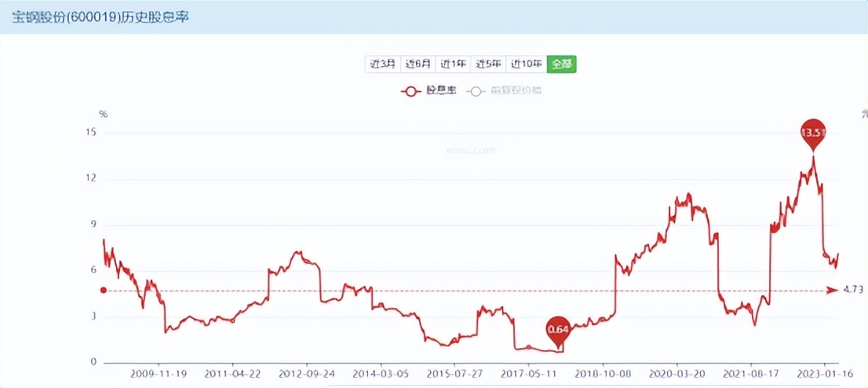The height and width of the screenshot is (388, 868).
Task: Click the % unit label on the y-axis
Action: (x=103, y=114)
